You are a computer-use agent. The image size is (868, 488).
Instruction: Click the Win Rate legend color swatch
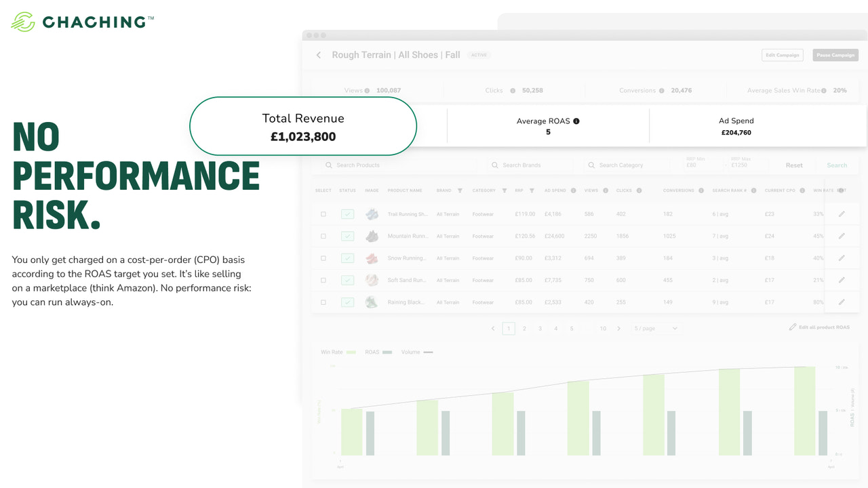[353, 352]
